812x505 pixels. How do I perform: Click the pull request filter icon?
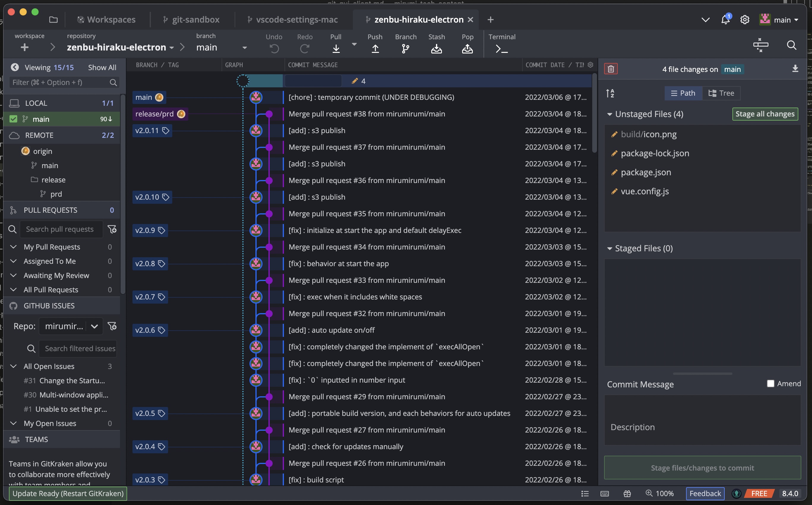112,229
